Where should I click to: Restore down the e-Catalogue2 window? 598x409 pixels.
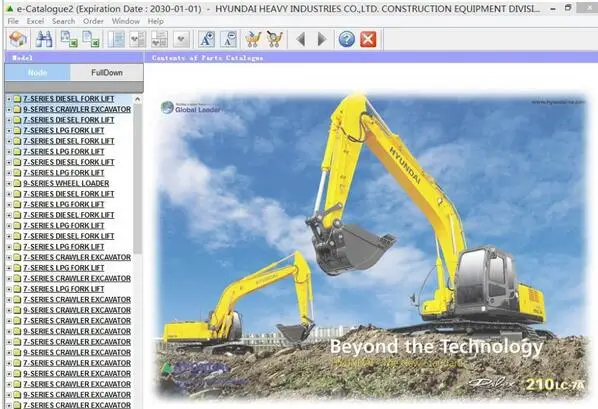click(568, 8)
